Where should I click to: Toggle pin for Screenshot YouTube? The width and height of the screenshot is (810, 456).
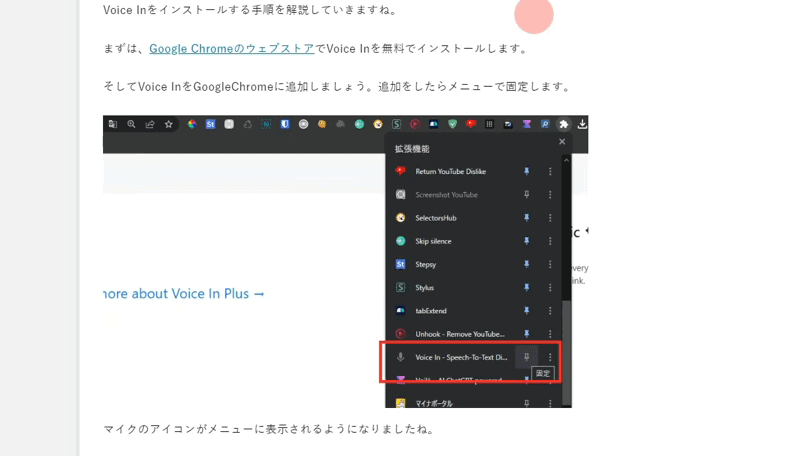coord(526,194)
